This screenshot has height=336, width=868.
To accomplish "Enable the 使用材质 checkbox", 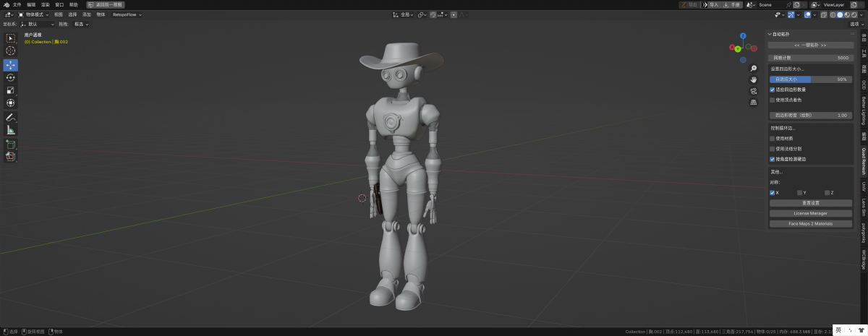I will 773,138.
